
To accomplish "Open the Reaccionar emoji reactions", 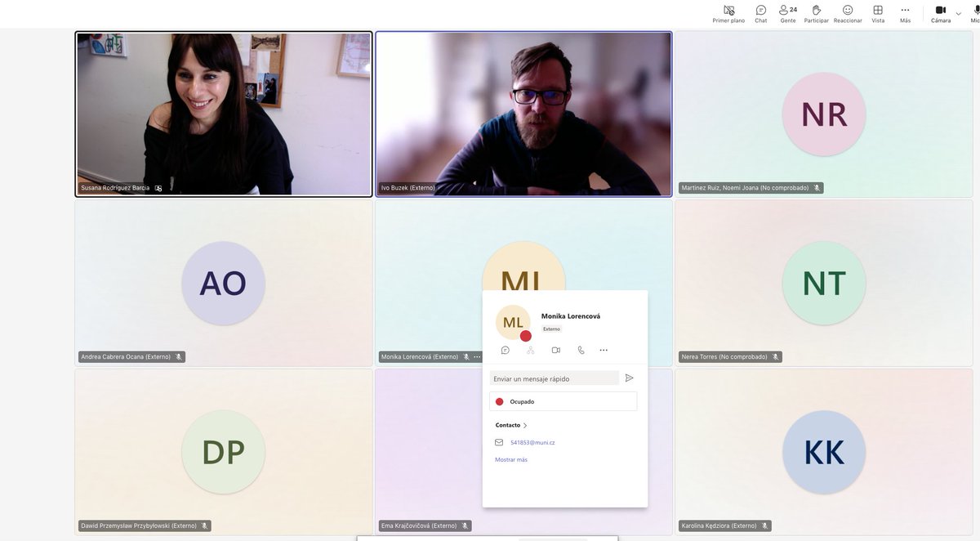I will [848, 14].
